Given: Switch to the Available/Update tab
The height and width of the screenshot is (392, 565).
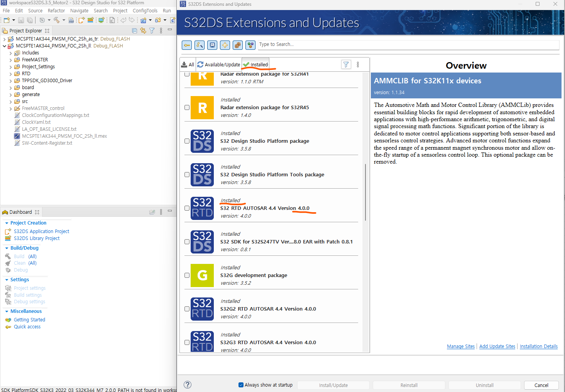Looking at the screenshot, I should point(218,64).
